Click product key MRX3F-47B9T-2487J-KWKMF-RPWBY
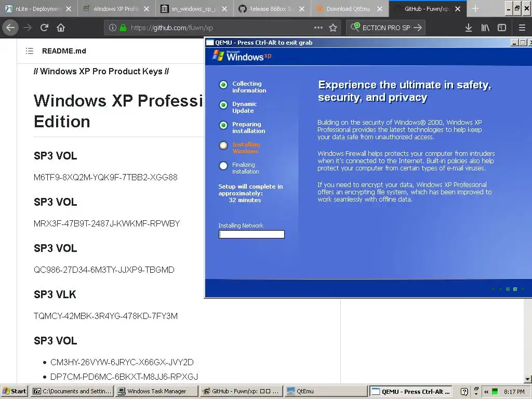This screenshot has width=532, height=399. 107,223
